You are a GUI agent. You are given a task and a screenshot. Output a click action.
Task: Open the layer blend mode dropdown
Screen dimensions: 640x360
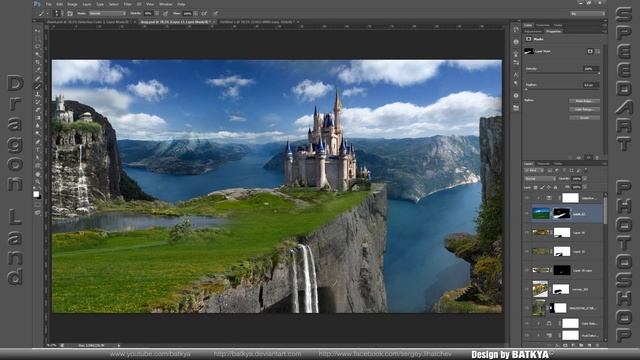[540, 179]
